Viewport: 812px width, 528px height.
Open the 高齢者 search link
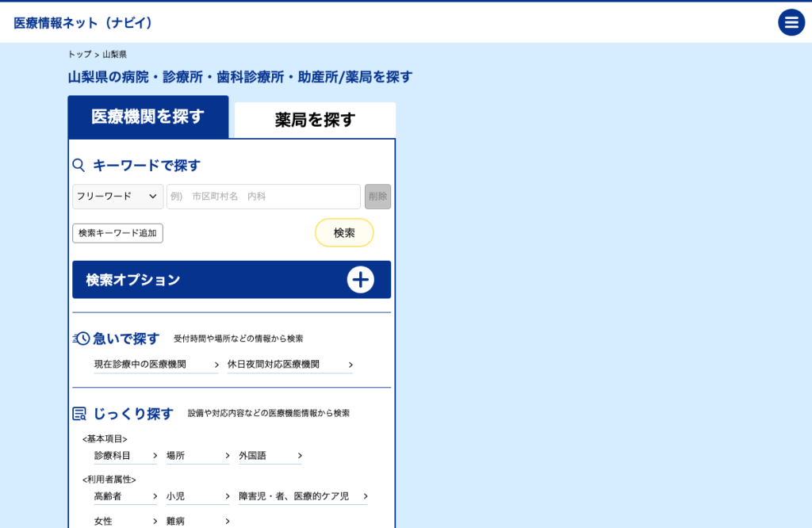[x=125, y=496]
